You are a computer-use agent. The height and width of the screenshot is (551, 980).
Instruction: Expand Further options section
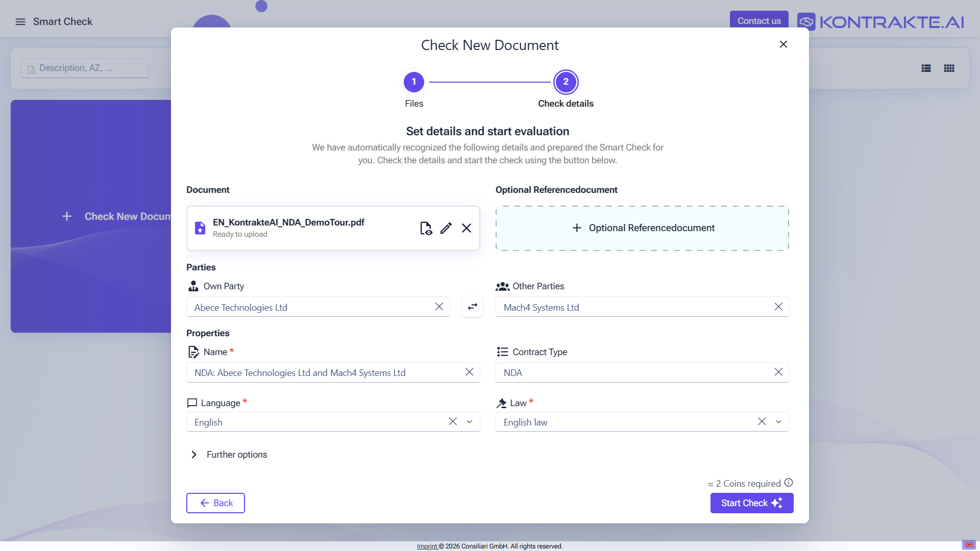[x=229, y=455]
